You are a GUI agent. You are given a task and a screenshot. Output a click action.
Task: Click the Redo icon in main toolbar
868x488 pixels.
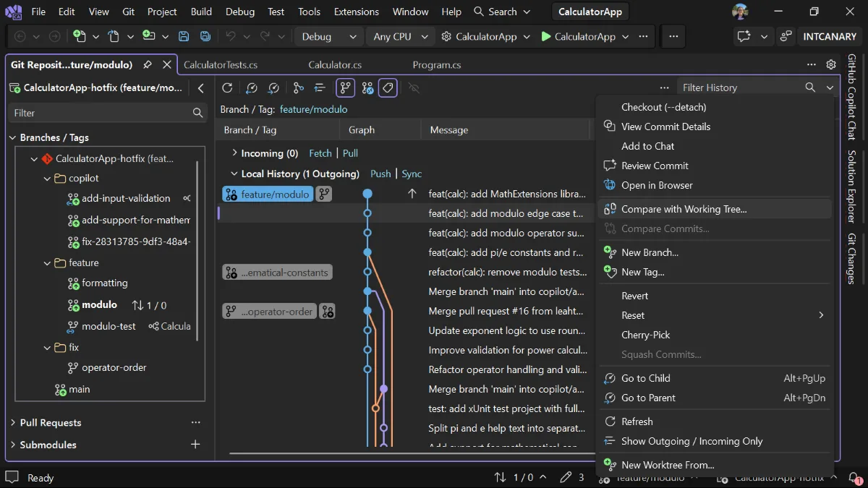coord(266,37)
